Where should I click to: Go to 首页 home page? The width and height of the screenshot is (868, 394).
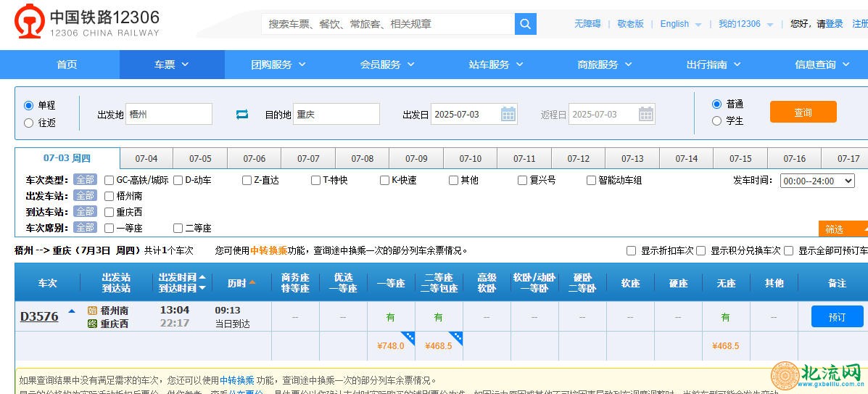pos(67,65)
